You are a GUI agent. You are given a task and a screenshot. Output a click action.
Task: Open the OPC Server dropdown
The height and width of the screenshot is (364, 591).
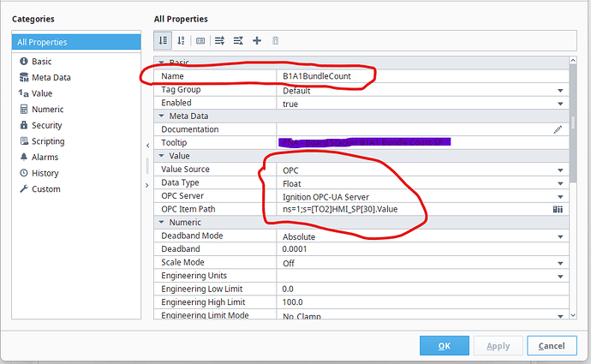click(x=560, y=197)
